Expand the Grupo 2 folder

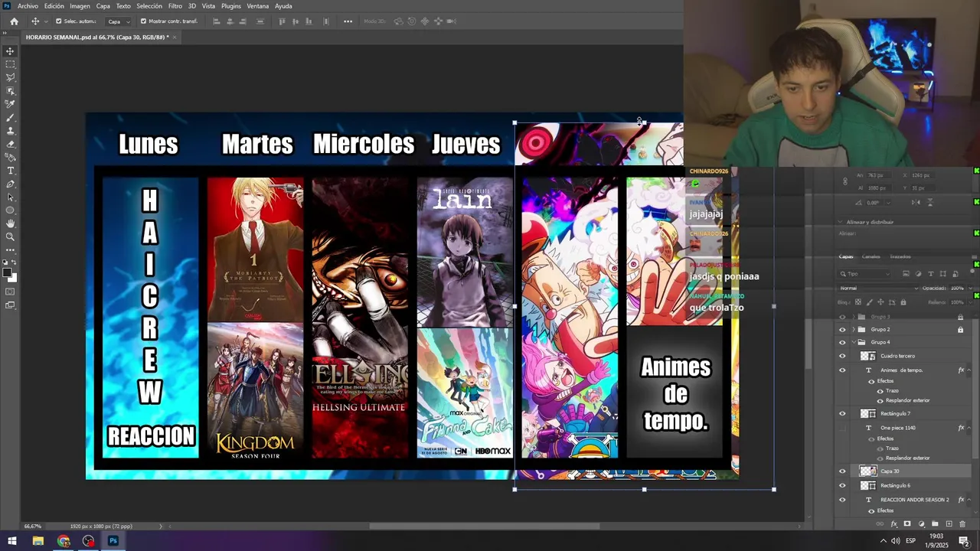tap(854, 330)
